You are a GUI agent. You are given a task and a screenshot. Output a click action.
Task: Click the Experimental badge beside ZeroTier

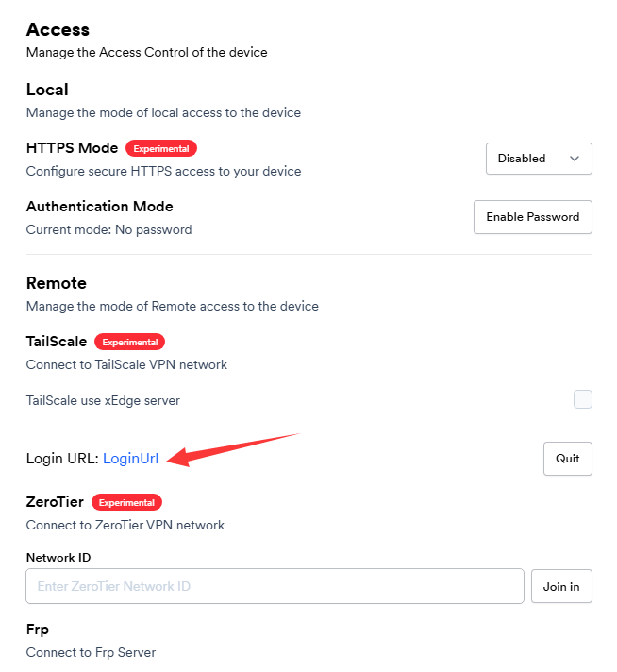[x=126, y=502]
